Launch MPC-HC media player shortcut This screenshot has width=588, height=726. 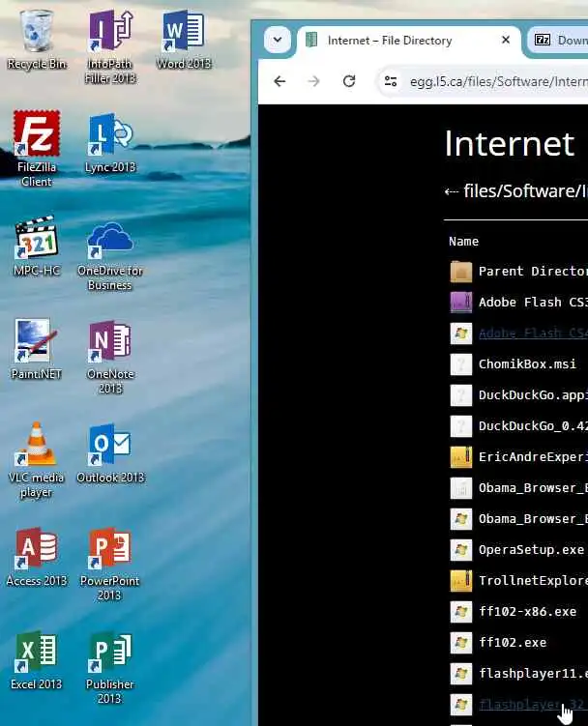(37, 246)
